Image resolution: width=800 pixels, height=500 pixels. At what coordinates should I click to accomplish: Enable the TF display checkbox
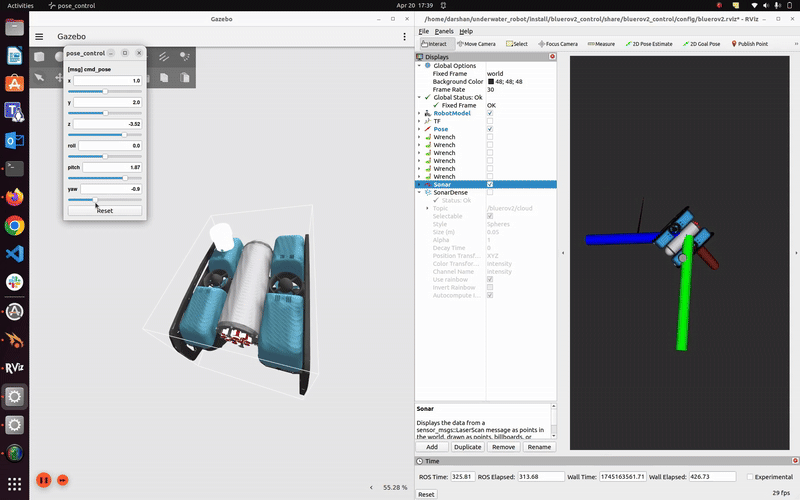[x=489, y=121]
